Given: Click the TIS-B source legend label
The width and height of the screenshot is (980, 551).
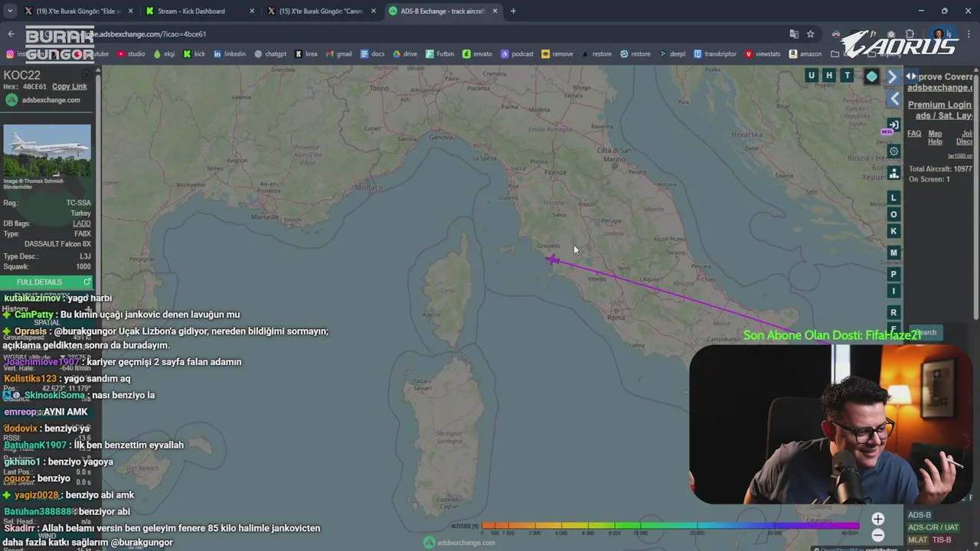Looking at the screenshot, I should click(942, 540).
